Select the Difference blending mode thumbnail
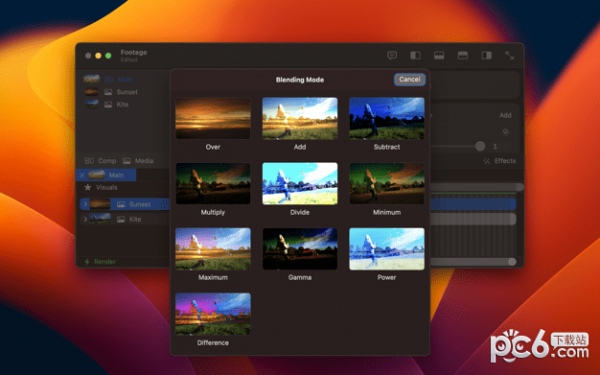This screenshot has width=600, height=375. pos(213,314)
